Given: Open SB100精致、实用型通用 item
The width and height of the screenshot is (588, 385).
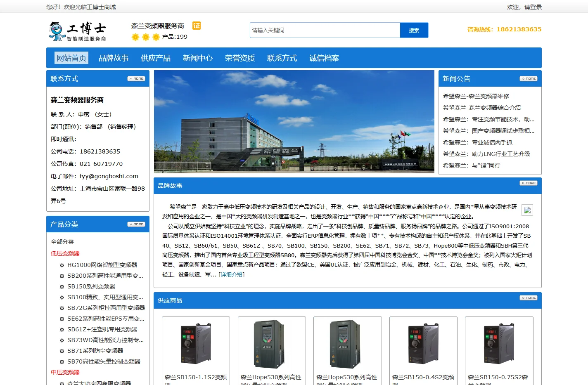Looking at the screenshot, I should coord(105,297).
